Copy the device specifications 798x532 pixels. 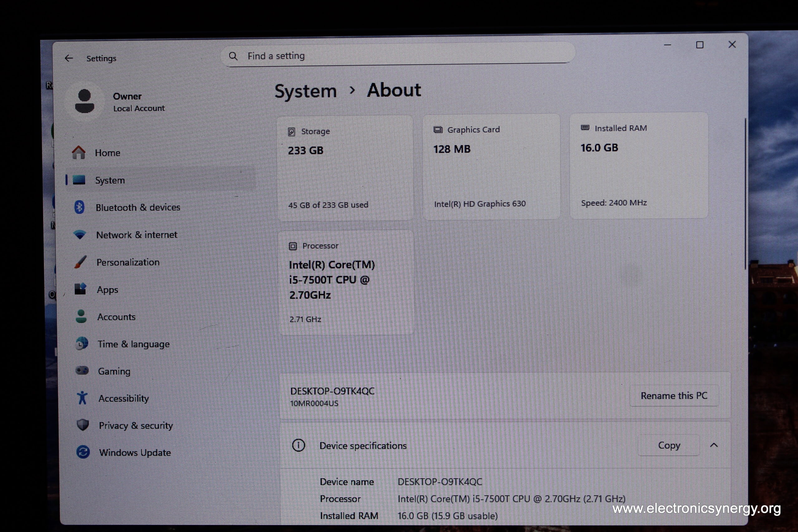coord(669,445)
